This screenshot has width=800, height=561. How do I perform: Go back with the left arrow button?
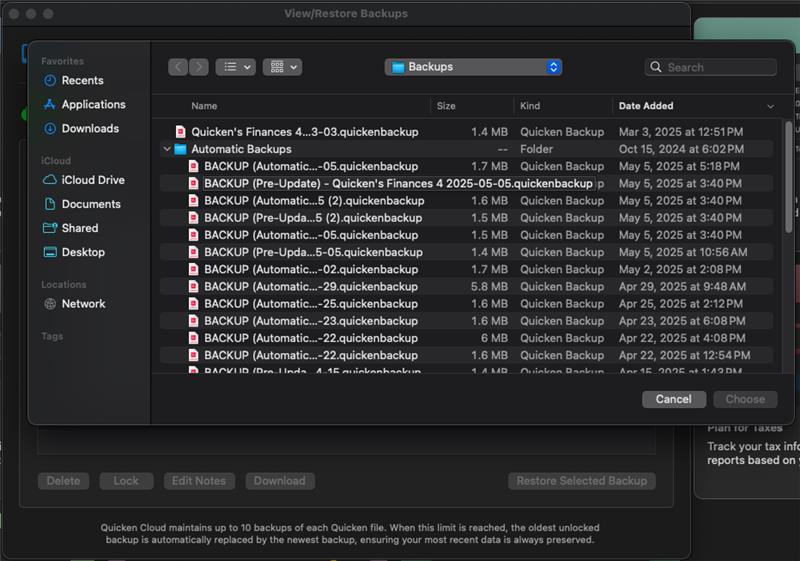point(178,67)
